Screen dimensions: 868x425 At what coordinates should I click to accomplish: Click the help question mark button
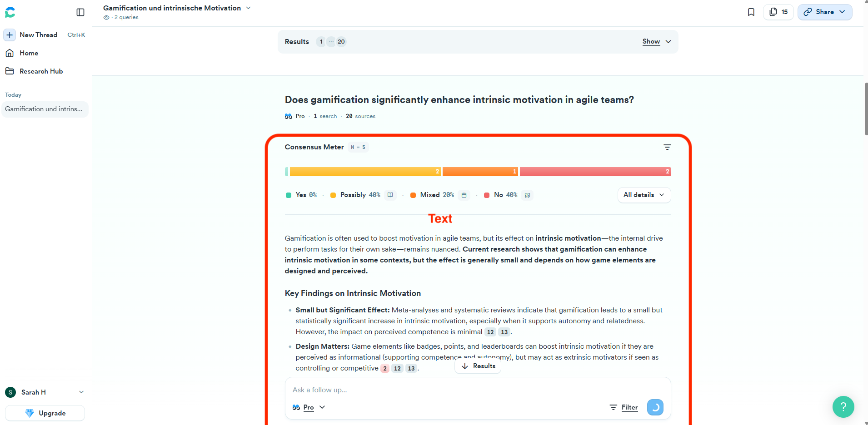coord(843,406)
